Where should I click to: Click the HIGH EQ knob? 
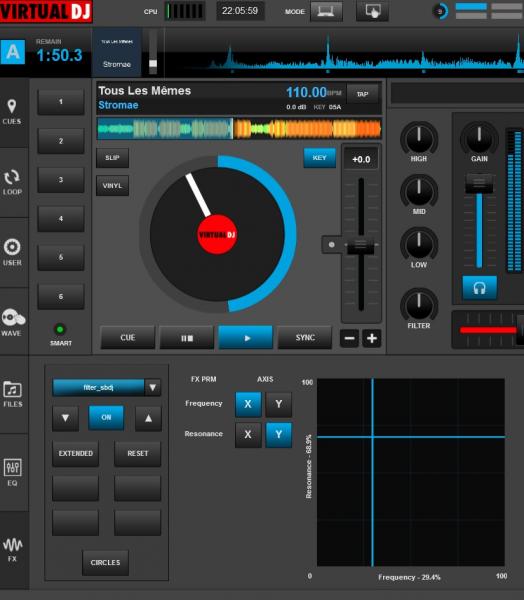[419, 139]
